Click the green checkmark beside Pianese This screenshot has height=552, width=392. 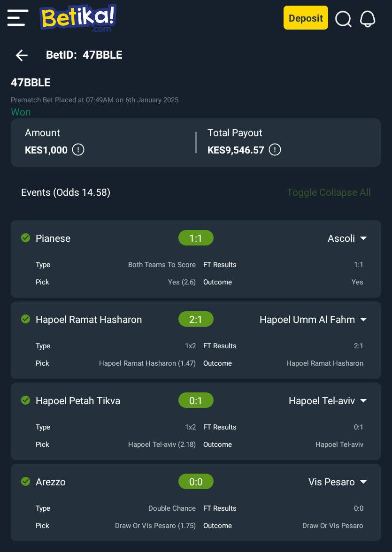(x=26, y=238)
